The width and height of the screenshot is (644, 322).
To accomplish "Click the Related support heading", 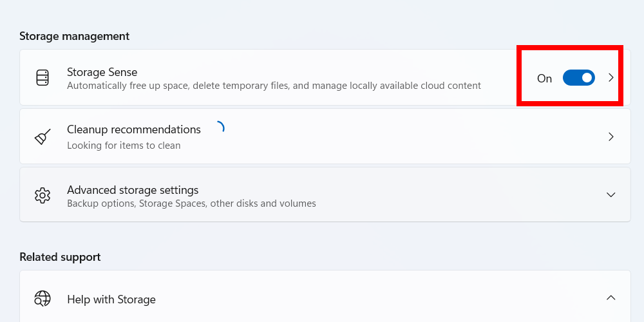I will 60,257.
